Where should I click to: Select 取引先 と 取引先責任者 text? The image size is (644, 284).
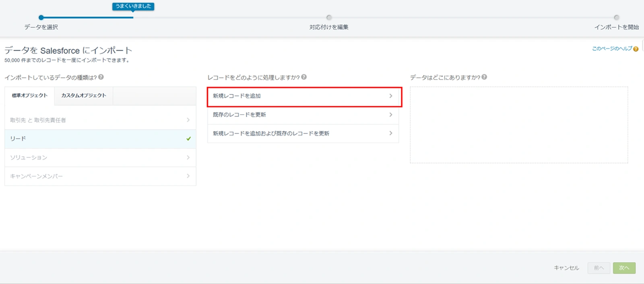[x=38, y=120]
